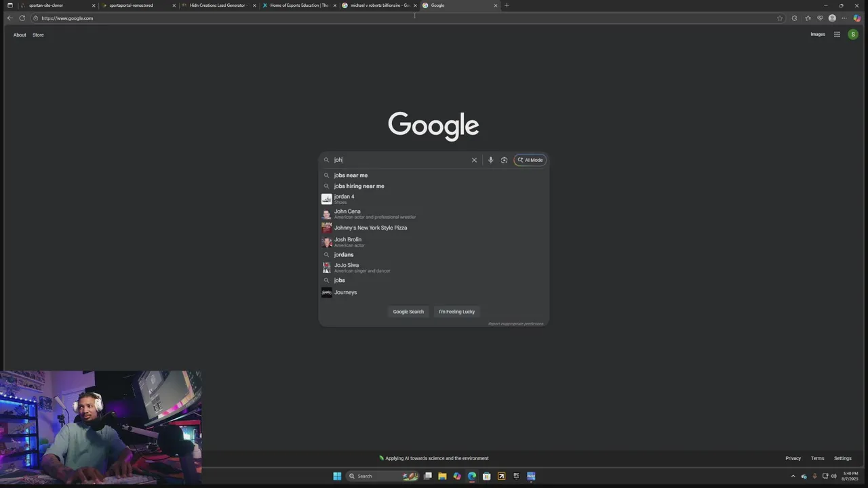Pick the Josh Brolin suggestion
The image size is (868, 488).
[433, 242]
